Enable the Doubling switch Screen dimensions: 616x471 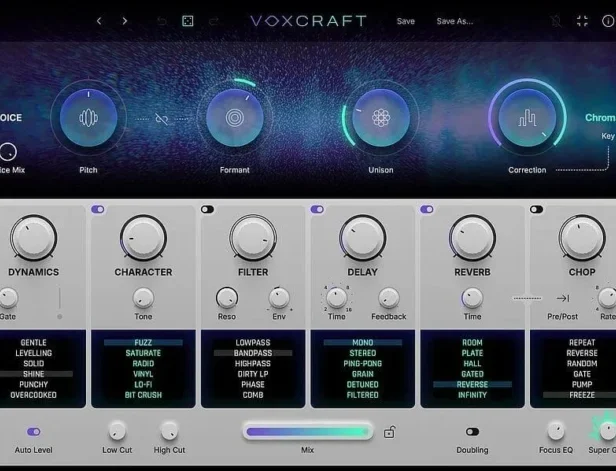click(472, 432)
